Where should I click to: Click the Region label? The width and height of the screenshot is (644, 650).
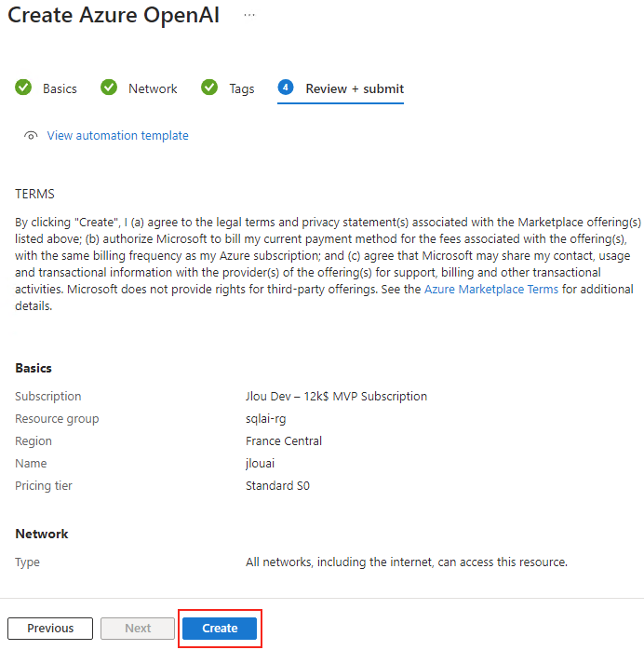(34, 441)
